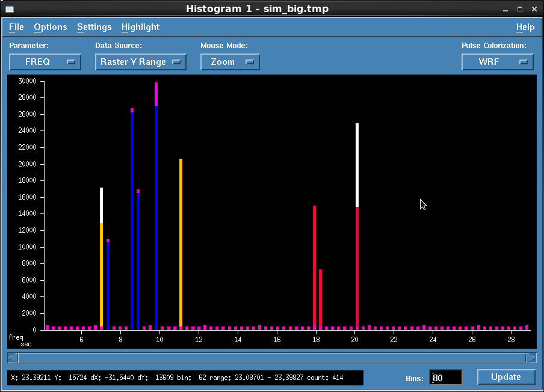Click the left arrow of horizontal scrollbar
544x392 pixels.
[13, 358]
